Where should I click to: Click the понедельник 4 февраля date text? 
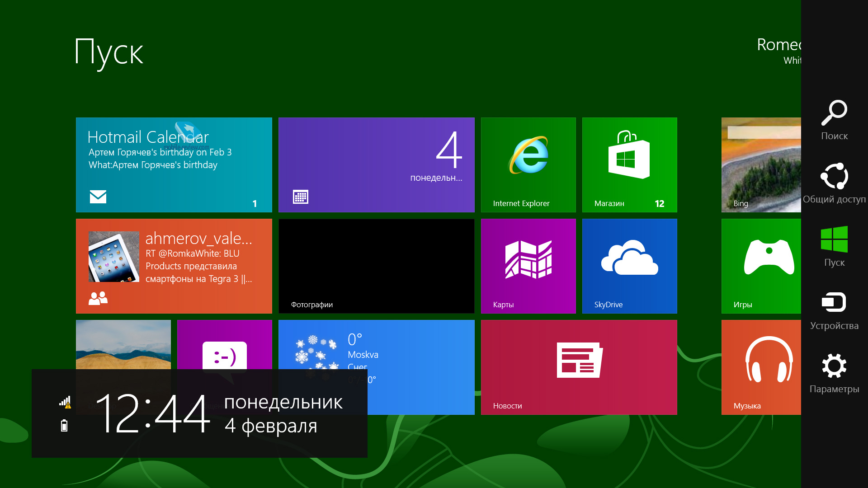pyautogui.click(x=283, y=414)
